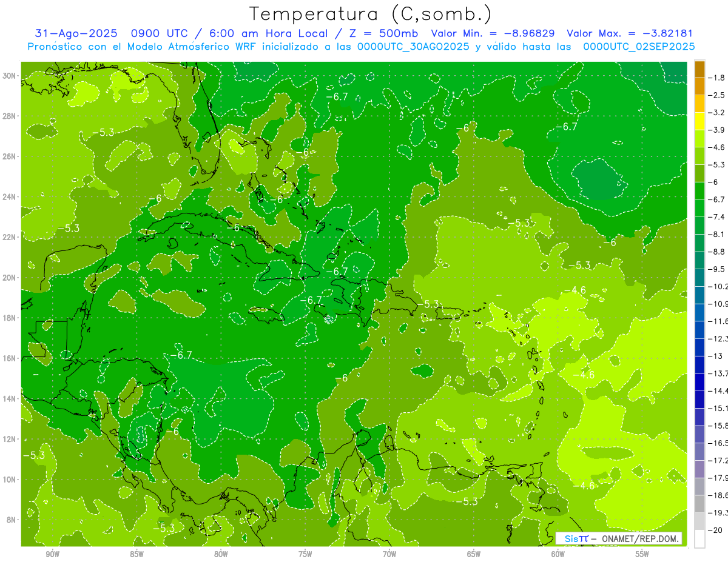Click the colorbar segment between -1.8 and -2.5

click(x=699, y=87)
